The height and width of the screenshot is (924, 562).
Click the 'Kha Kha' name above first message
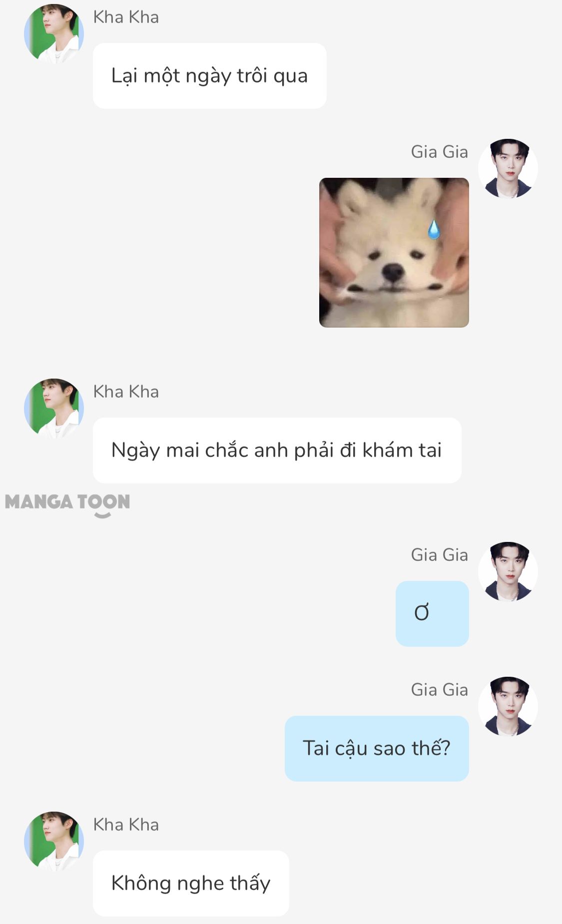point(126,17)
